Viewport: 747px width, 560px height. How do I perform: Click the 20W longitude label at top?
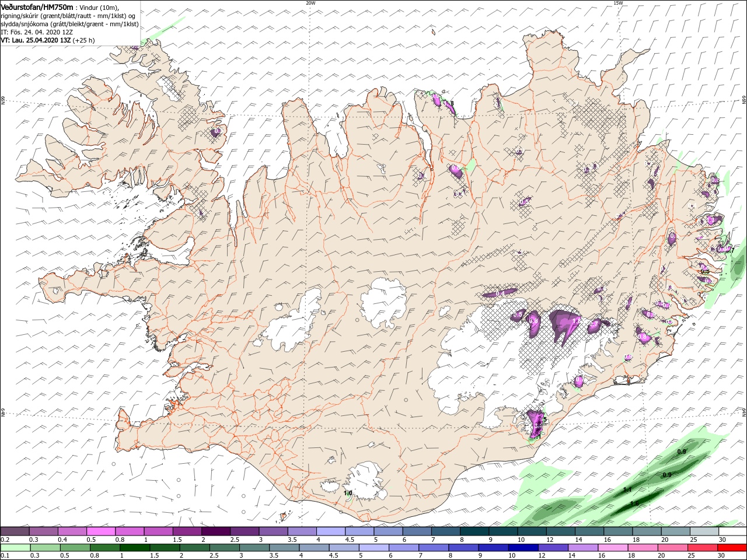point(310,3)
